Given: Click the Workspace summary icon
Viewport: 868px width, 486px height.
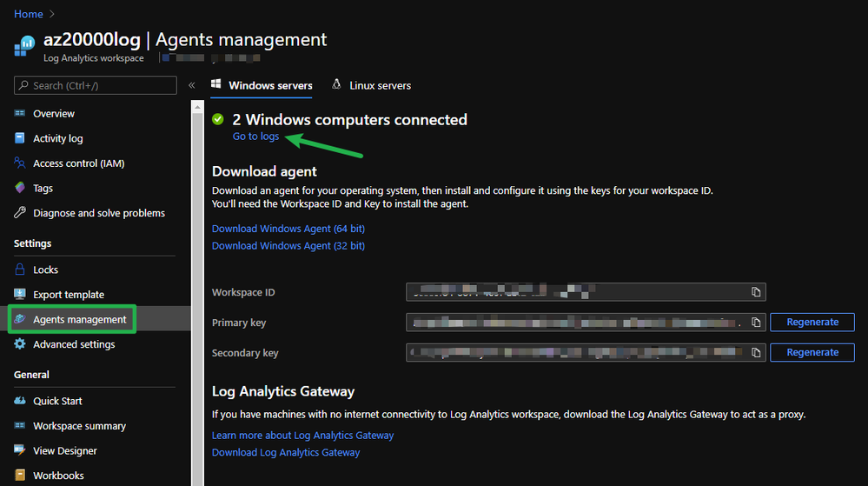Looking at the screenshot, I should tap(20, 426).
